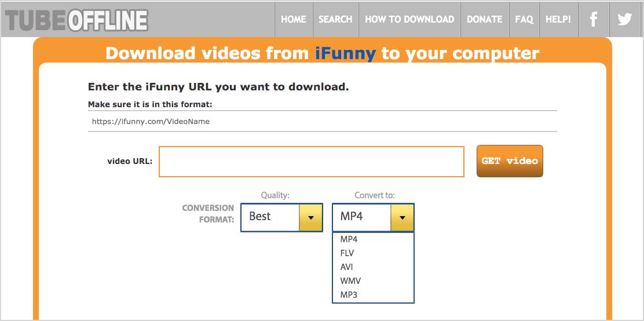The width and height of the screenshot is (644, 321).
Task: Click the Quality dropdown arrow button
Action: pyautogui.click(x=310, y=217)
